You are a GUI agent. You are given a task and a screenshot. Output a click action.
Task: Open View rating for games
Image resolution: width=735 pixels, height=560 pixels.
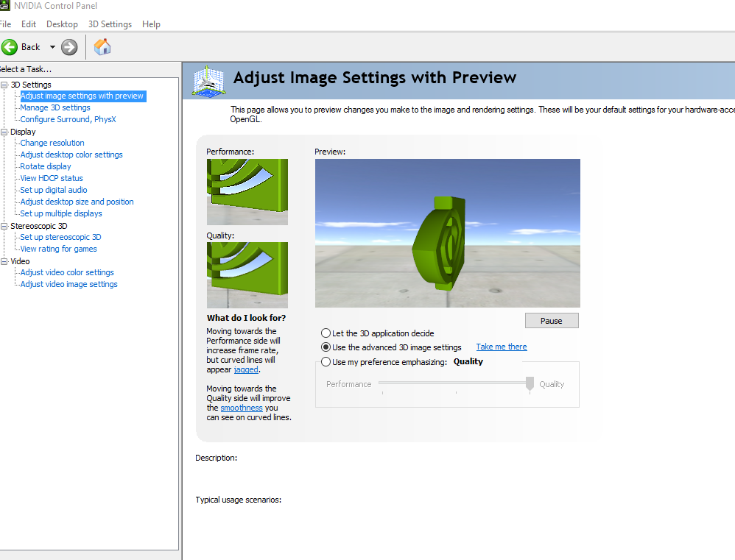tap(59, 249)
